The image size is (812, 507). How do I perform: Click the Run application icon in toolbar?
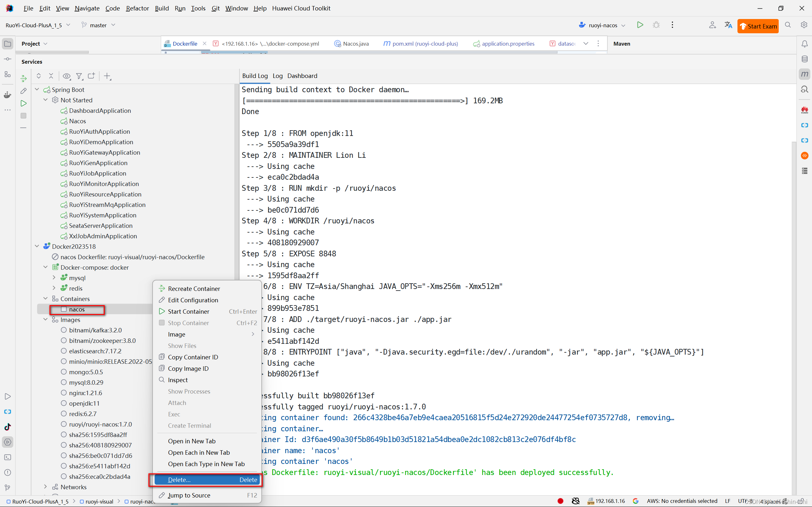click(x=641, y=25)
